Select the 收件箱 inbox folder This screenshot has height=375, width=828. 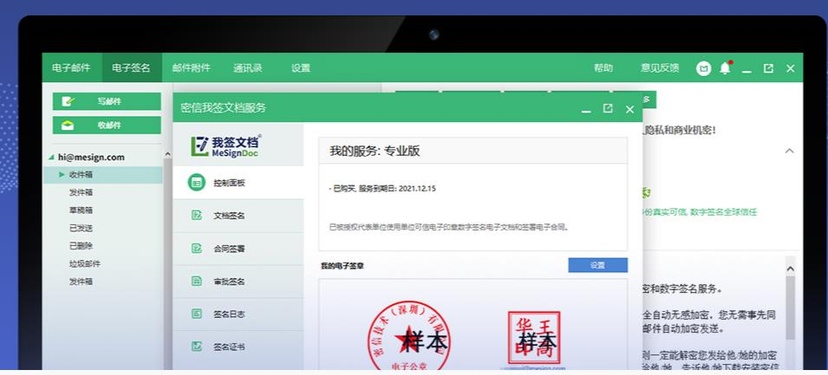tap(103, 175)
